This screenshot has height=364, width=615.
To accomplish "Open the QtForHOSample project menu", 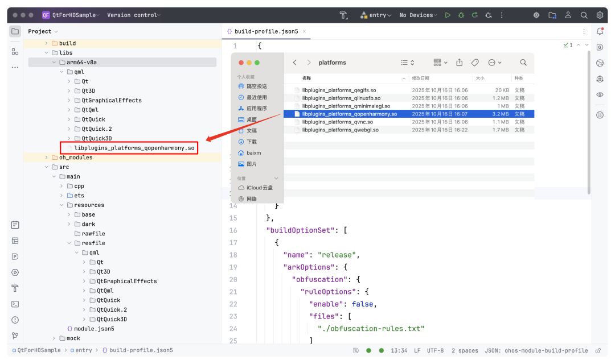I will tap(71, 15).
